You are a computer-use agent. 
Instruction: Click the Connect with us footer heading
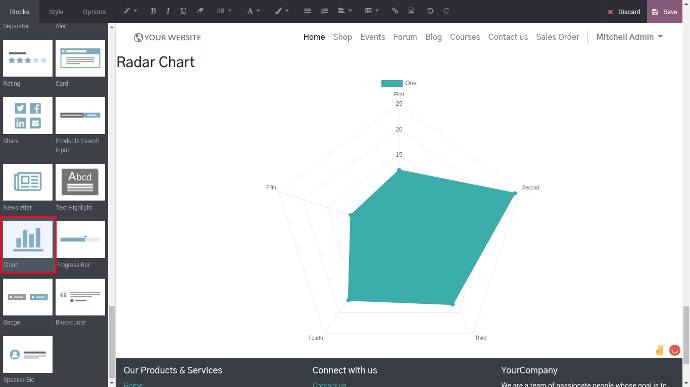(x=345, y=370)
